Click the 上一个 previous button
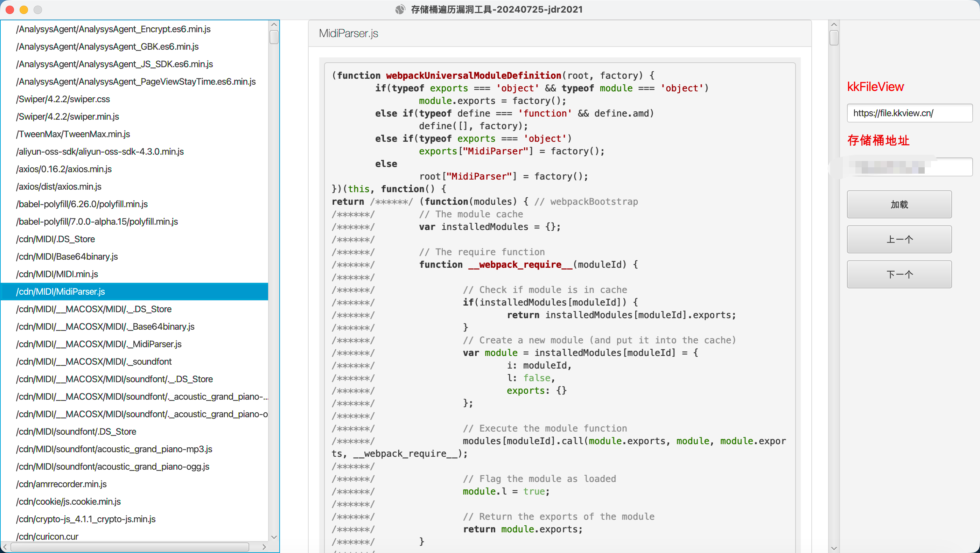 (899, 240)
